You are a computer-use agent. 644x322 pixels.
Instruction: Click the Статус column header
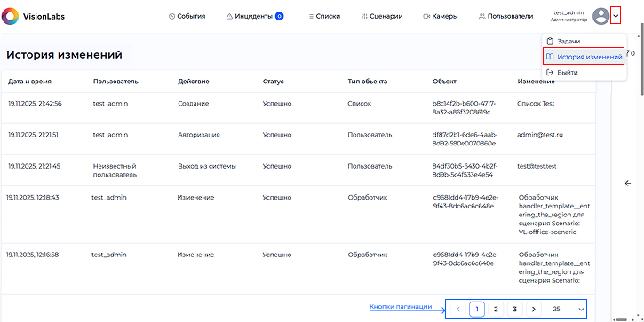tap(273, 82)
